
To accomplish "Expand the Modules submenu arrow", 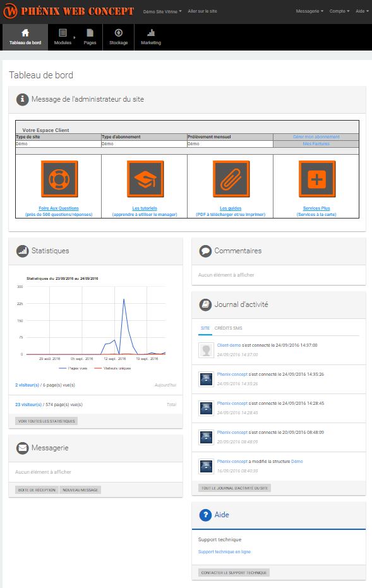I will [x=75, y=37].
